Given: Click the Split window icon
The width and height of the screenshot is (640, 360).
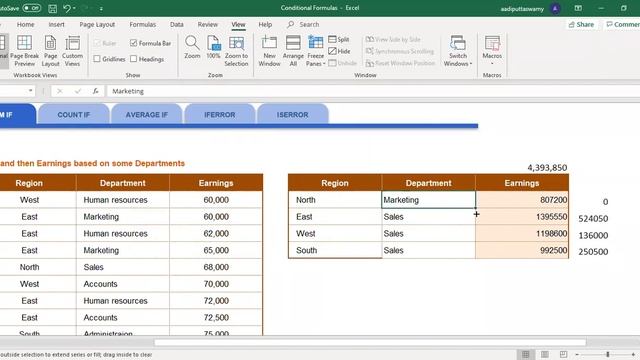Looking at the screenshot, I should pos(332,39).
